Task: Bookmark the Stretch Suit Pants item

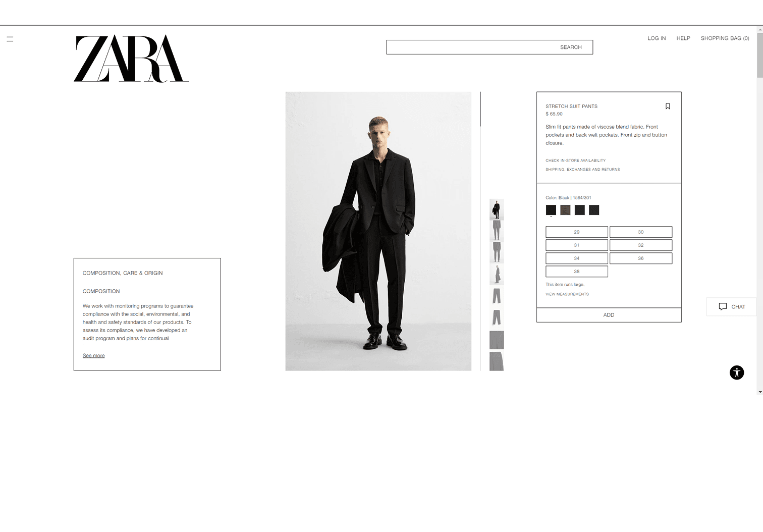Action: tap(668, 107)
